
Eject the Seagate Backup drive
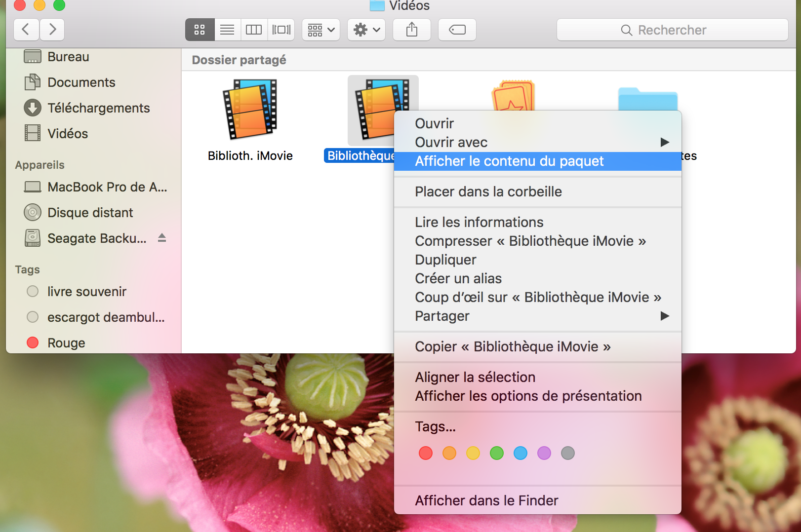(x=162, y=238)
